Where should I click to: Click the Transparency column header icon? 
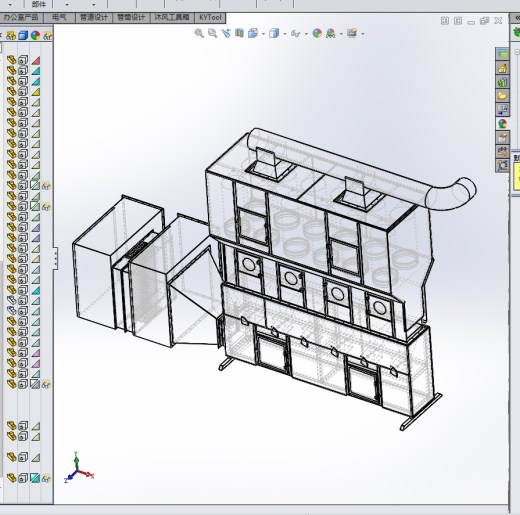pos(47,35)
